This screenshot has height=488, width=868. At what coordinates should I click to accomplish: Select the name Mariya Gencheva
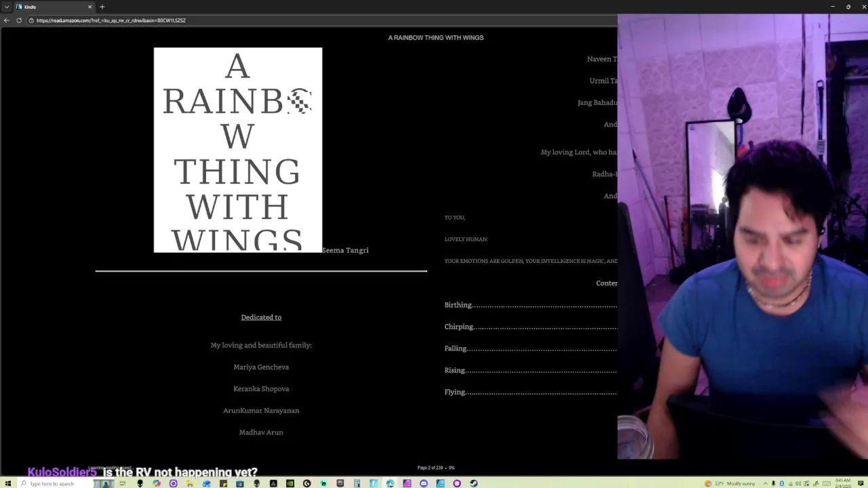pyautogui.click(x=261, y=367)
